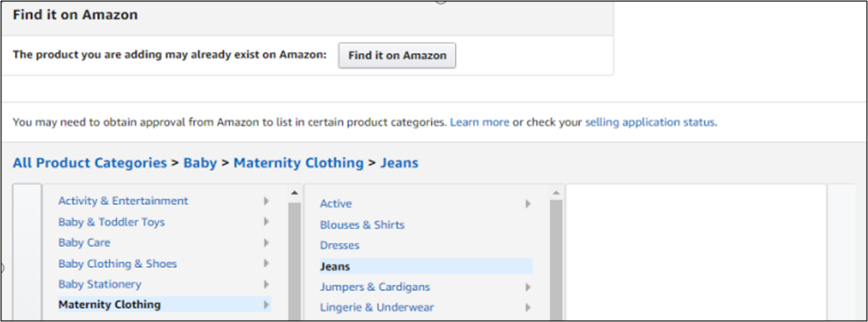Click scroll-up arrow in Maternity Clothing list
The height and width of the screenshot is (322, 868).
556,193
